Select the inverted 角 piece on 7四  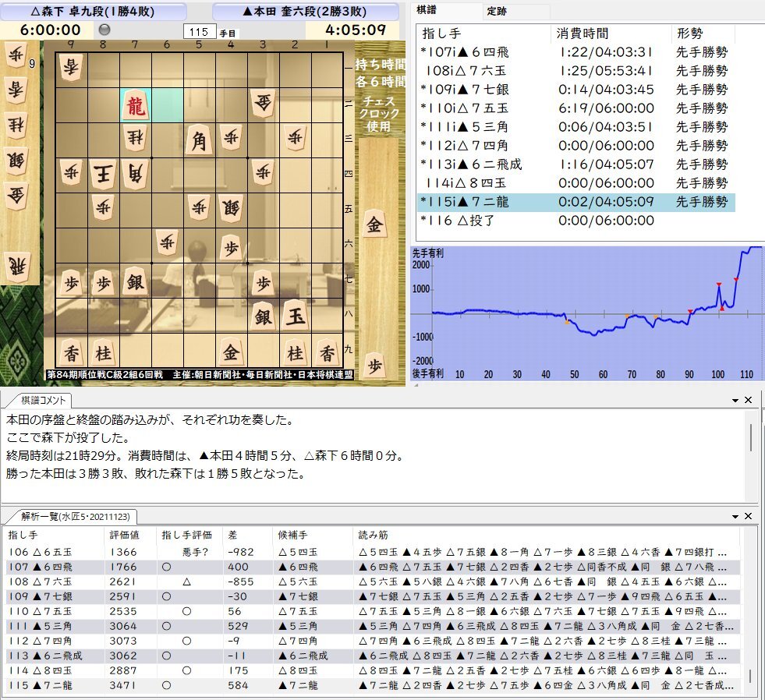click(x=136, y=173)
